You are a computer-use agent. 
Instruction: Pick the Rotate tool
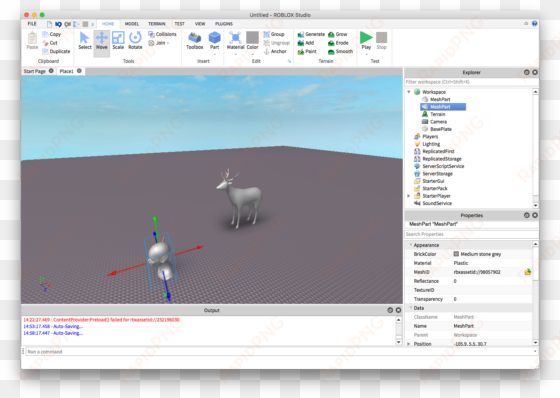tap(135, 40)
